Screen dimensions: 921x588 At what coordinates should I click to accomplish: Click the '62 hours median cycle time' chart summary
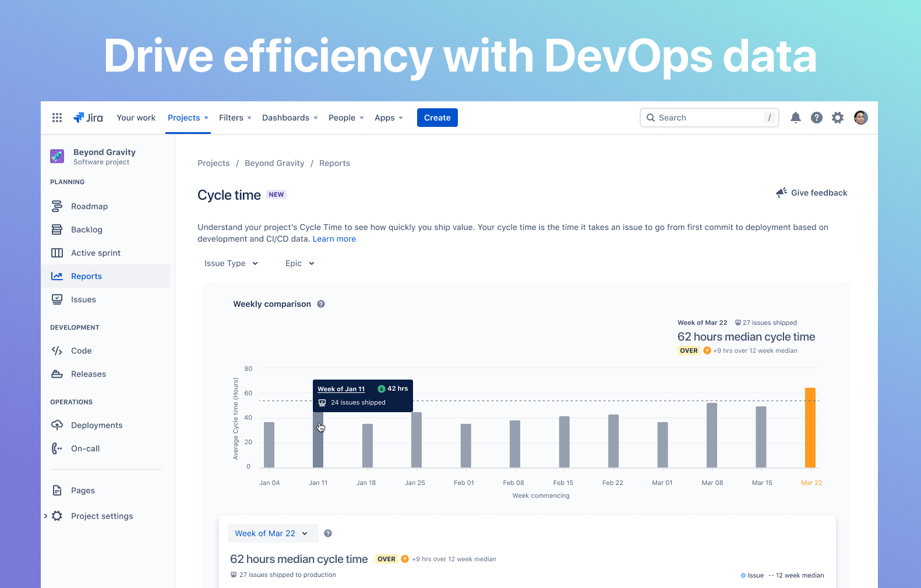[746, 336]
